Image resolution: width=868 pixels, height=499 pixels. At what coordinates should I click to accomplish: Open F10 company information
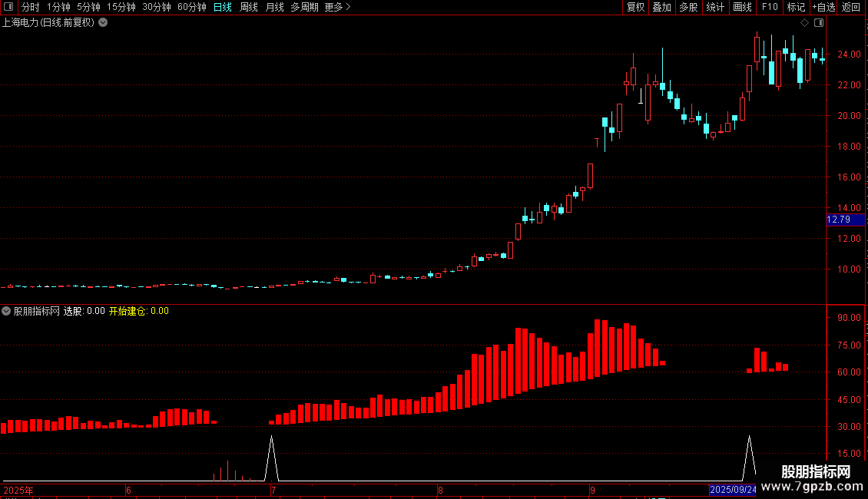pos(770,7)
